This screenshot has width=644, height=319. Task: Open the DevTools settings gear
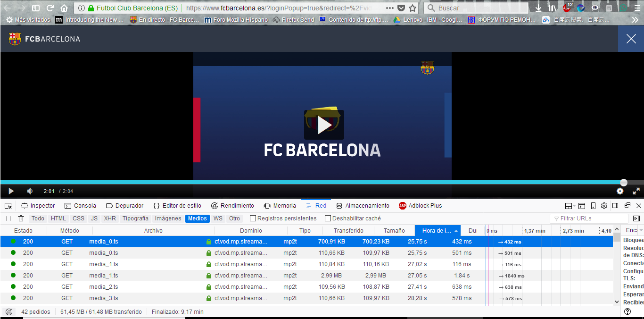pos(604,206)
